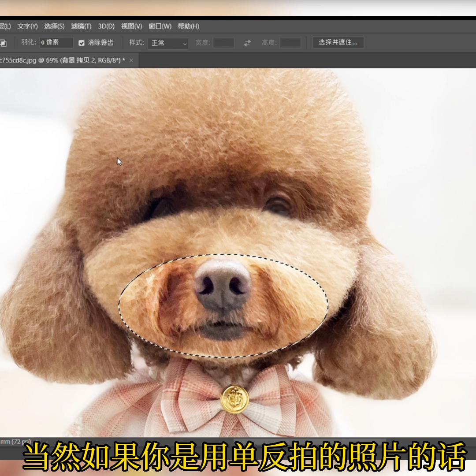The height and width of the screenshot is (476, 476).
Task: Click the 选择并遮住 (Select and Mask) button
Action: 338,43
